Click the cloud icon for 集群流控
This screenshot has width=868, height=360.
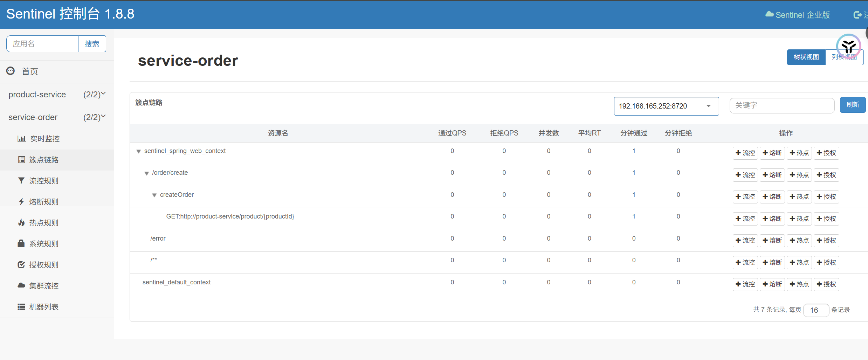tap(21, 286)
